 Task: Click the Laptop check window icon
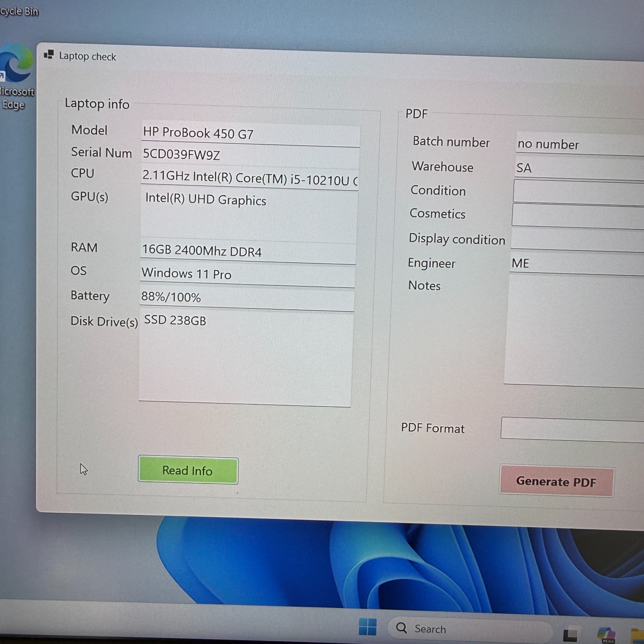[49, 55]
